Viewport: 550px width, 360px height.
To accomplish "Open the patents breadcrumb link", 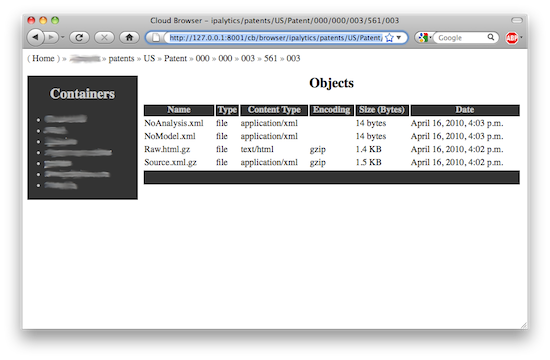I will pyautogui.click(x=121, y=59).
